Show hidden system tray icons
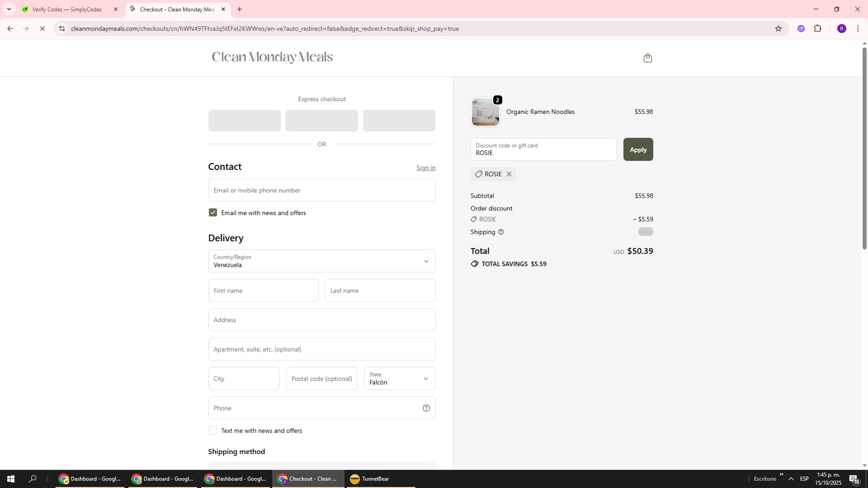Screen dimensions: 868x488 [x=791, y=479]
